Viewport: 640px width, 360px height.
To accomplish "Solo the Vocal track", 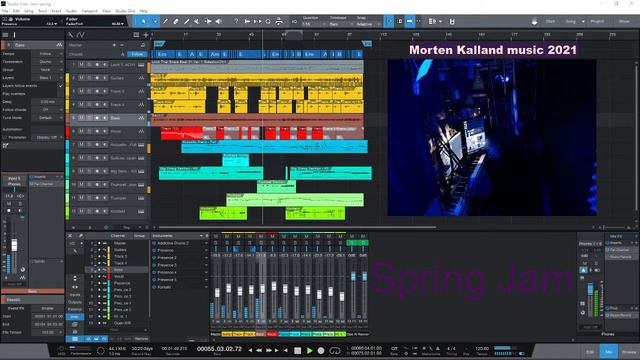I will tap(89, 131).
